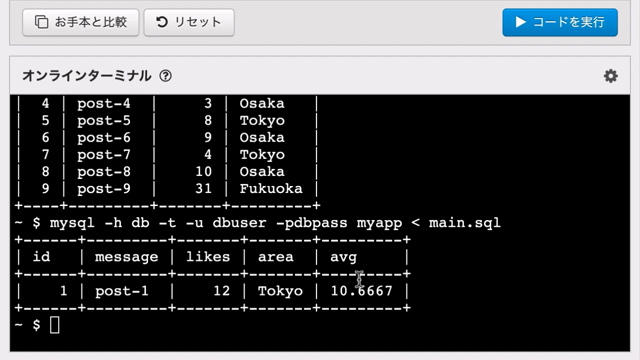Click the 'post-9' message cell

(x=104, y=189)
